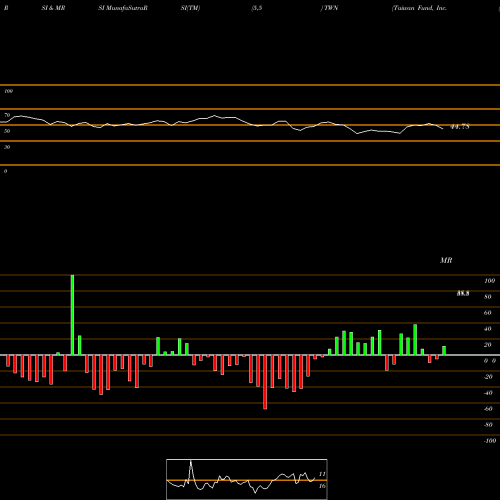
Task: Click the '-60' label on MR axis
Action: point(488,409)
